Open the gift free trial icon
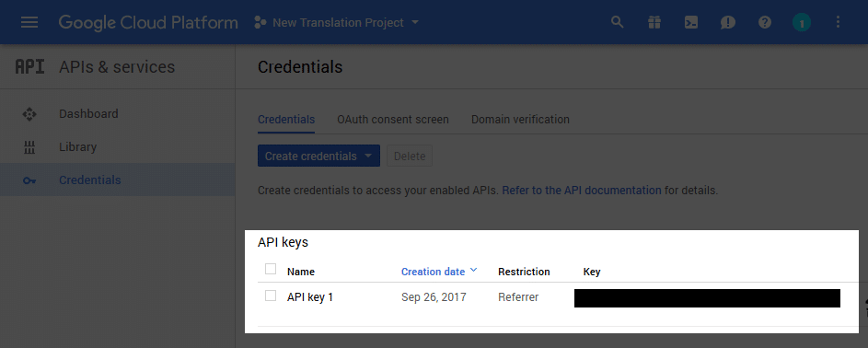The width and height of the screenshot is (868, 348). [x=654, y=22]
